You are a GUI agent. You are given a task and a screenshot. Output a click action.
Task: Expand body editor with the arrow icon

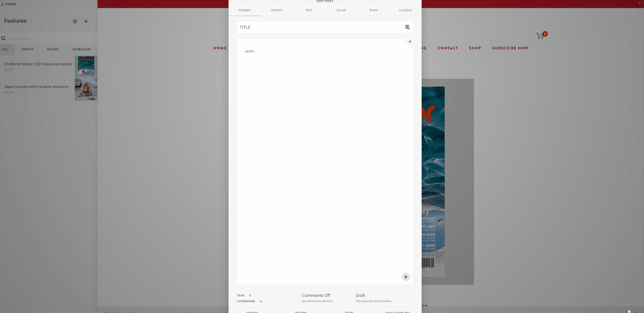tap(410, 42)
